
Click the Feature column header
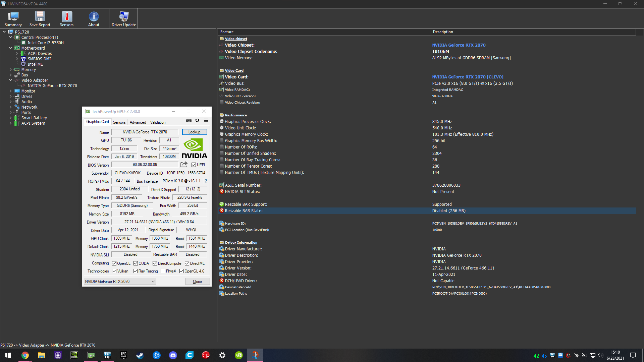tap(323, 32)
